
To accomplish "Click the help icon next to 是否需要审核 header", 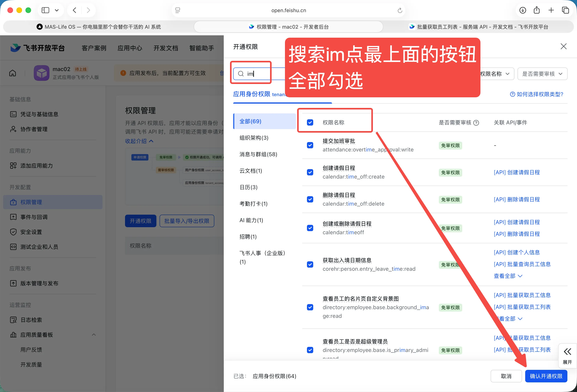I will point(476,123).
